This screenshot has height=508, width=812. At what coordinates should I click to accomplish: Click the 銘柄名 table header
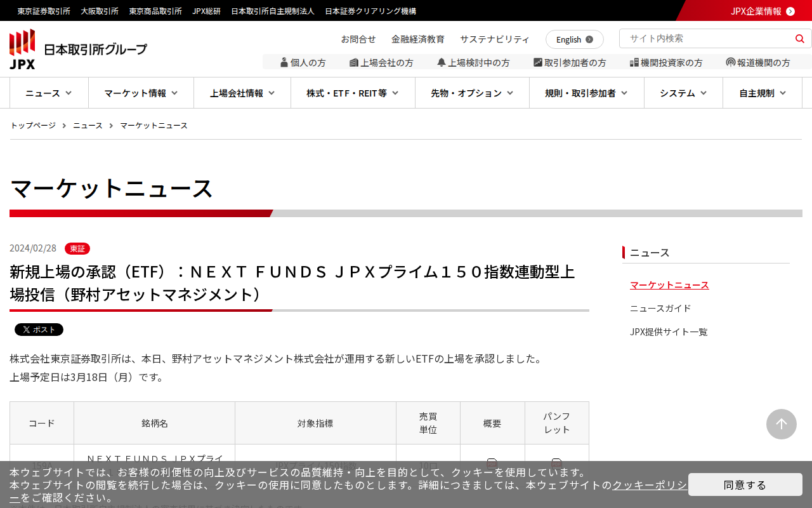(155, 423)
